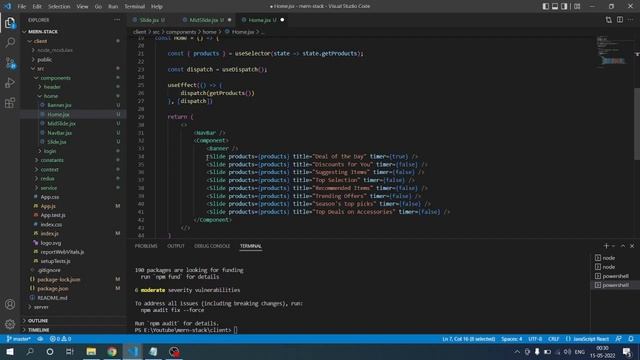Select the first node terminal instance

point(614,258)
